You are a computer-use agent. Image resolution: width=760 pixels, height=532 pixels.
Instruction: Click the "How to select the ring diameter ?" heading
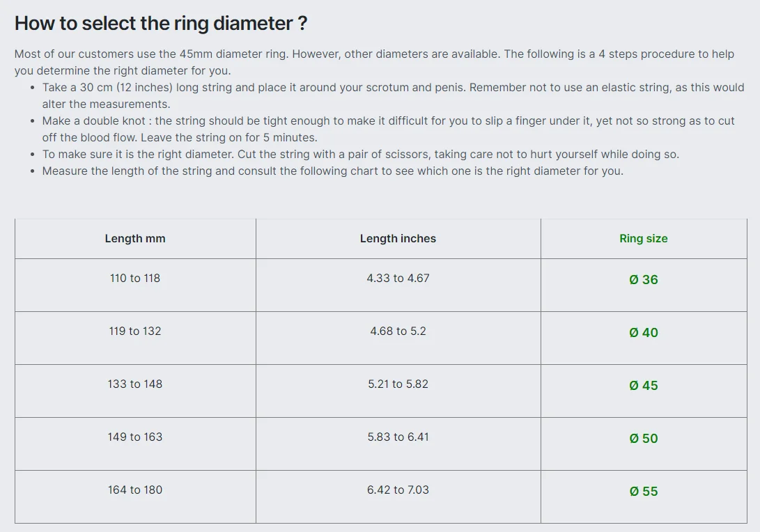click(x=161, y=23)
